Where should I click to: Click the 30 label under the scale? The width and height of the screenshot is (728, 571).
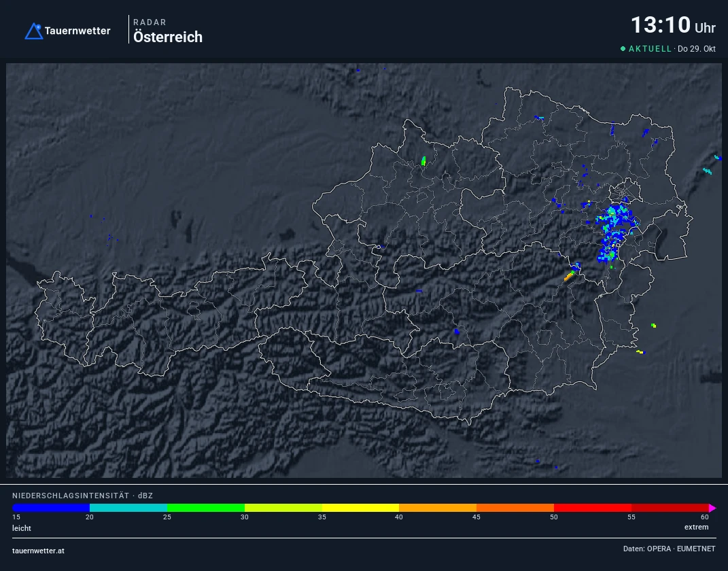(245, 517)
